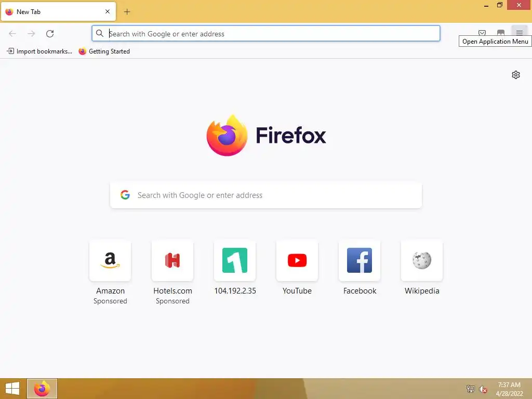Click the Save to Pocket icon

482,33
